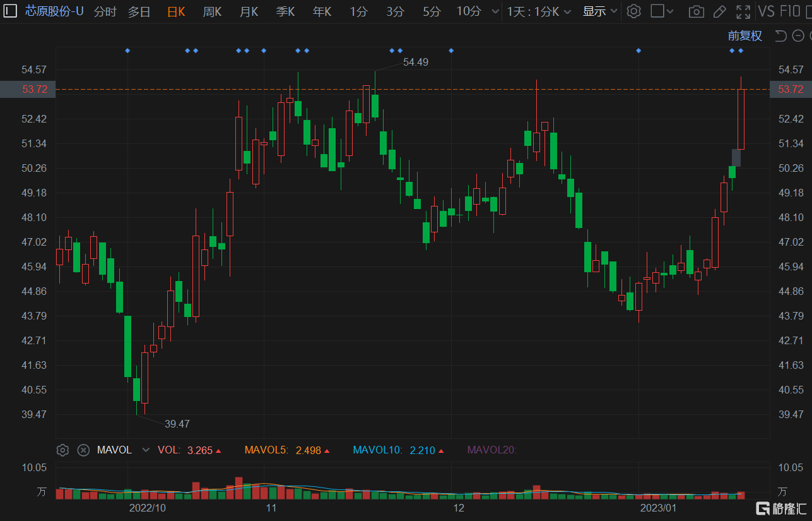This screenshot has width=812, height=521.
Task: Open the VS comparison tool
Action: 766,11
